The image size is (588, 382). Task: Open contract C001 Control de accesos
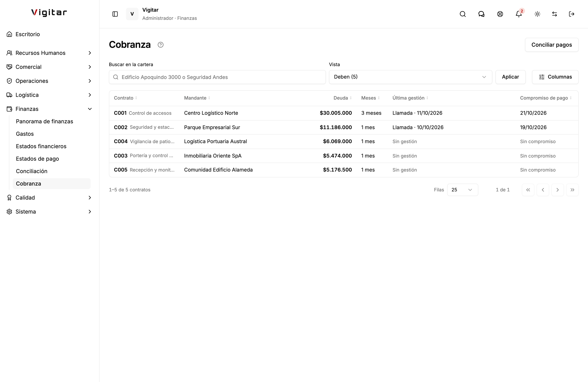143,113
